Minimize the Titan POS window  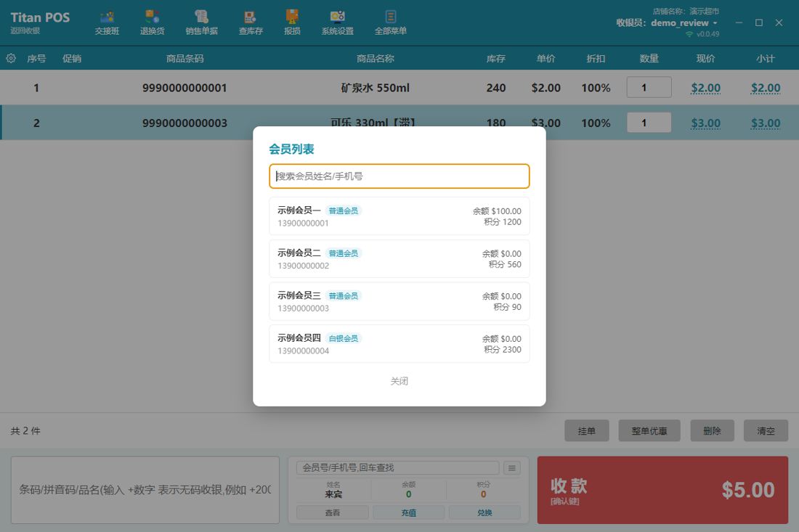click(x=739, y=23)
